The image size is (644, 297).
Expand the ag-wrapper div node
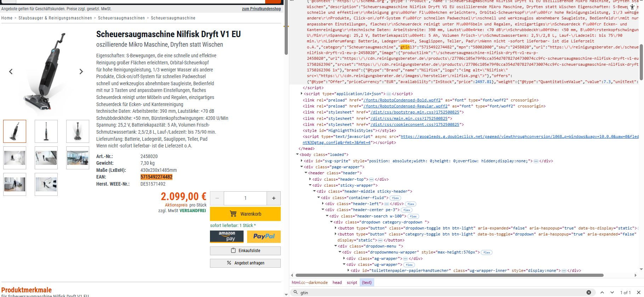coord(344,258)
